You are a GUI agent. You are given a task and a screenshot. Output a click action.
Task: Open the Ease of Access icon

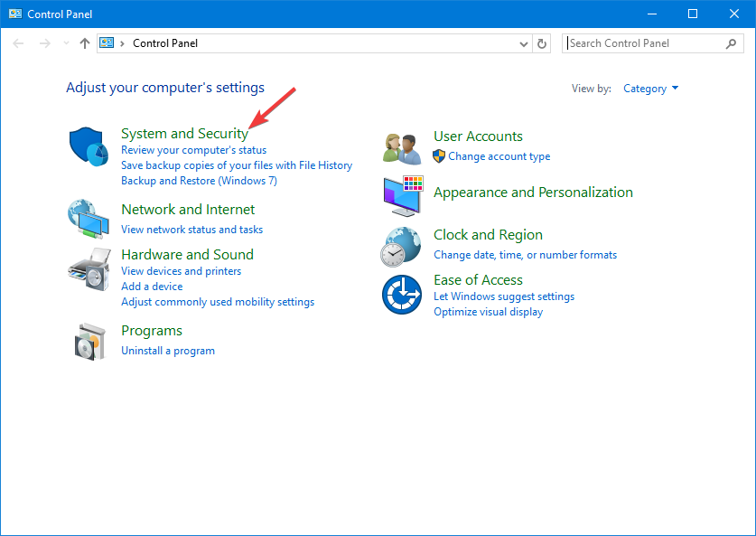[402, 295]
